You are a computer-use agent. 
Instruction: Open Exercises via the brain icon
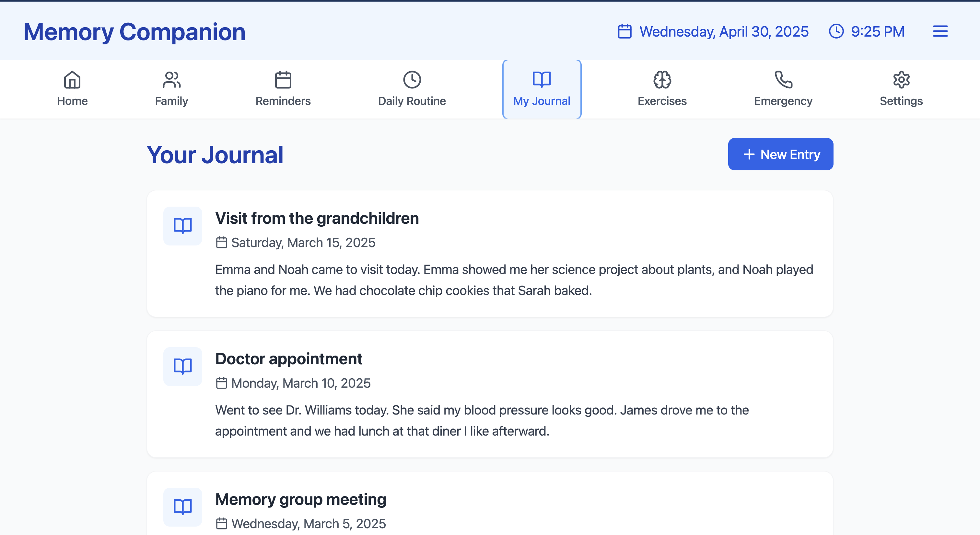[662, 80]
